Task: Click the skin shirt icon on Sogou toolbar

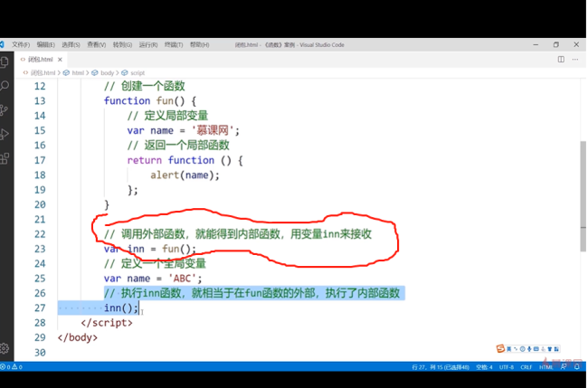Action: (550, 349)
